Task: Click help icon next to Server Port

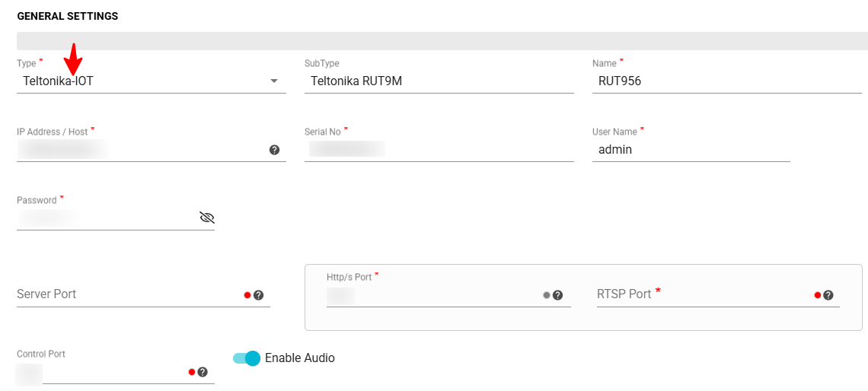Action: 258,295
